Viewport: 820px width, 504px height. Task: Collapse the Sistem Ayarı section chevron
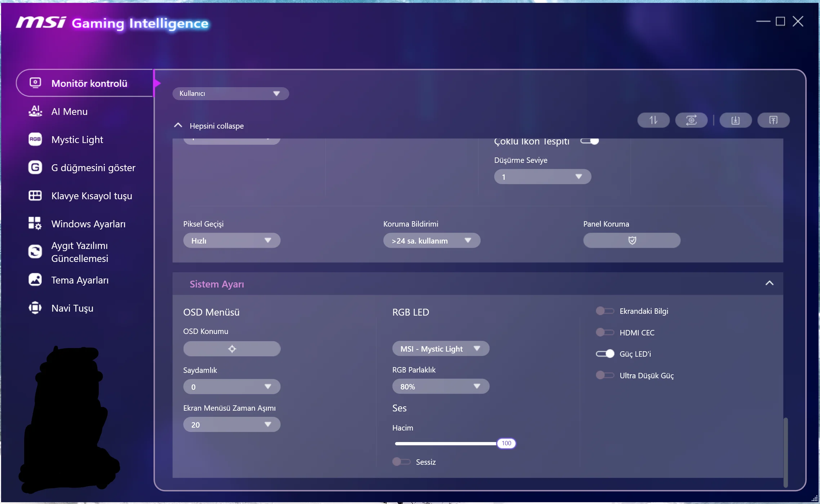pyautogui.click(x=769, y=283)
